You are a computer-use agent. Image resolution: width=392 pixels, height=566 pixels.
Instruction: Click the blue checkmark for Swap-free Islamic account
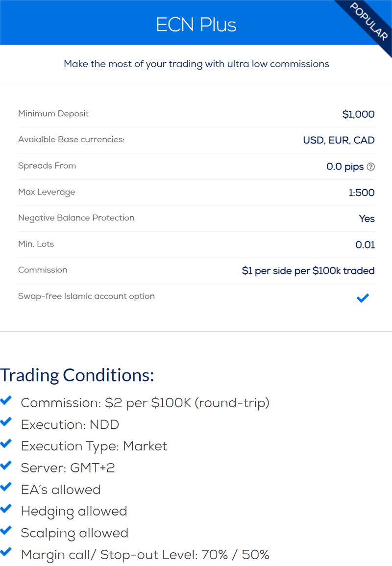tap(363, 297)
